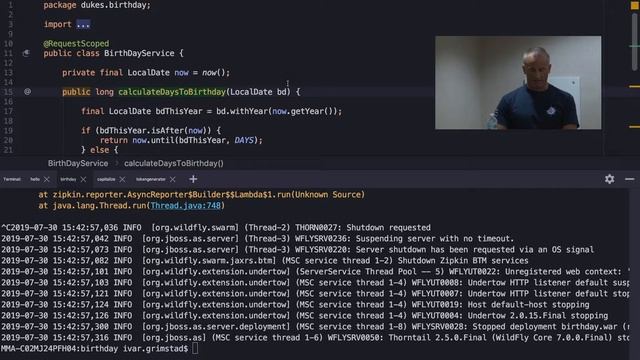Click the '} else {' line
Image resolution: width=640 pixels, height=360 pixels.
click(x=100, y=150)
